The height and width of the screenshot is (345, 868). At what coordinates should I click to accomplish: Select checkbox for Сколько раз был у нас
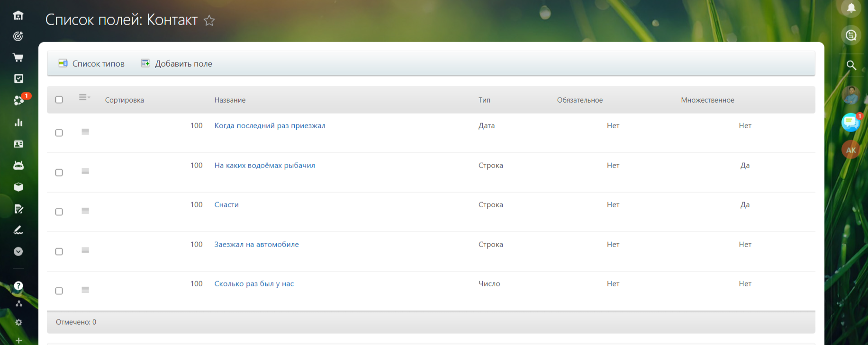59,291
